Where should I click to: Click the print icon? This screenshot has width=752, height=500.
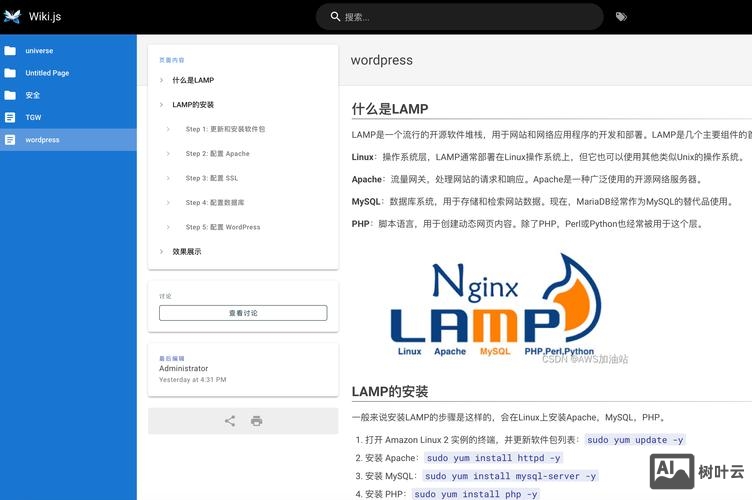point(257,421)
